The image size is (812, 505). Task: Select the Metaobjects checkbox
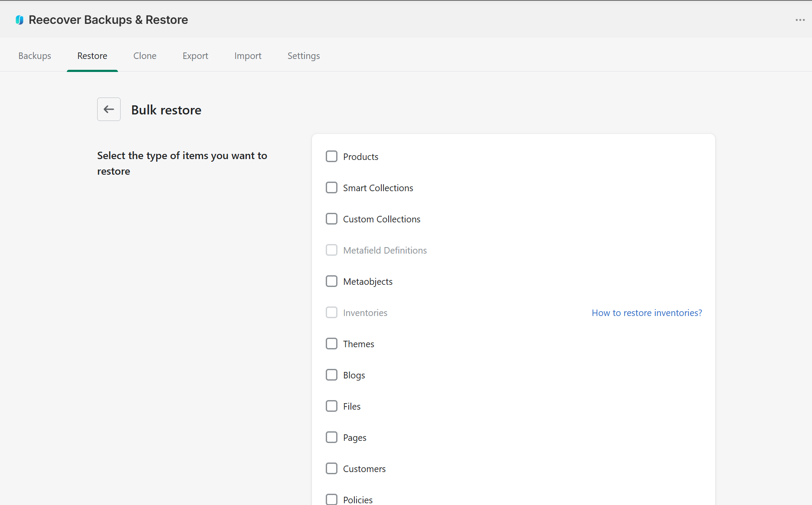[331, 281]
